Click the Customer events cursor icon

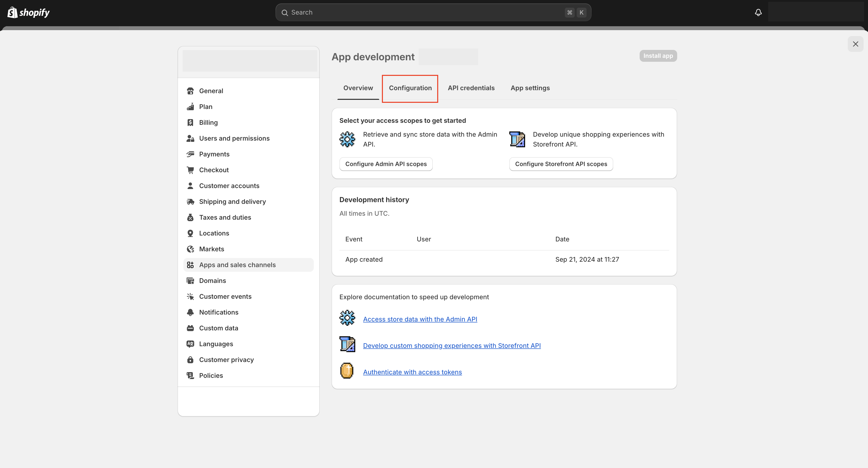tap(190, 297)
